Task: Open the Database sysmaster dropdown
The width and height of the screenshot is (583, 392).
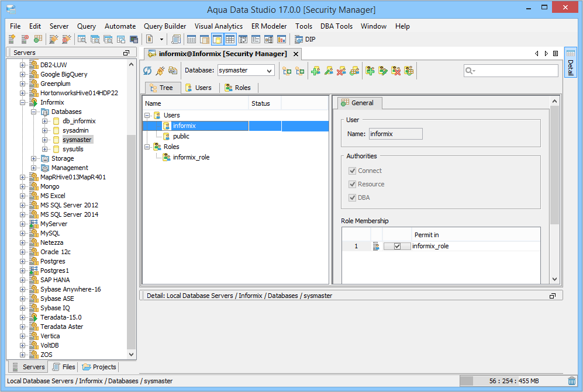Action: coord(269,71)
